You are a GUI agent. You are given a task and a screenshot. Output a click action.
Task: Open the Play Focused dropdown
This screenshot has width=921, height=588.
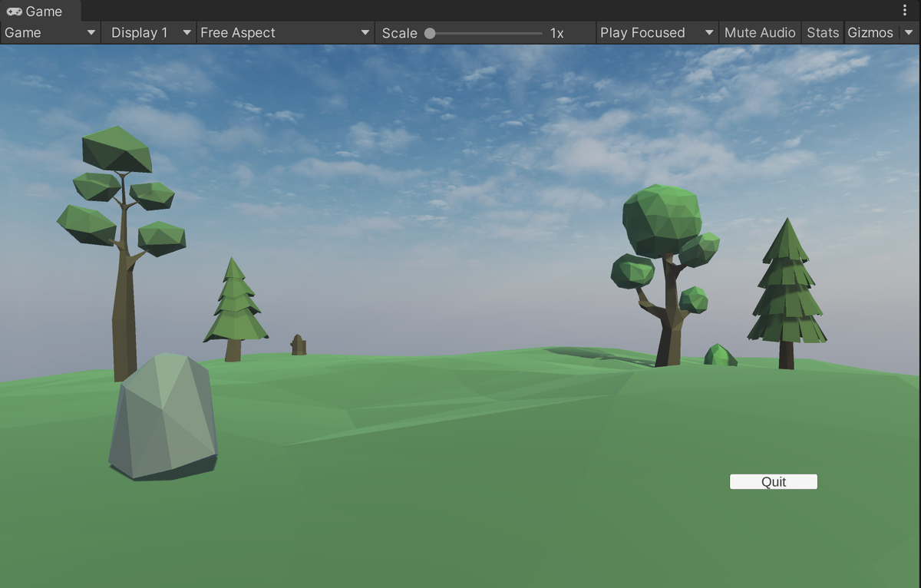[657, 33]
